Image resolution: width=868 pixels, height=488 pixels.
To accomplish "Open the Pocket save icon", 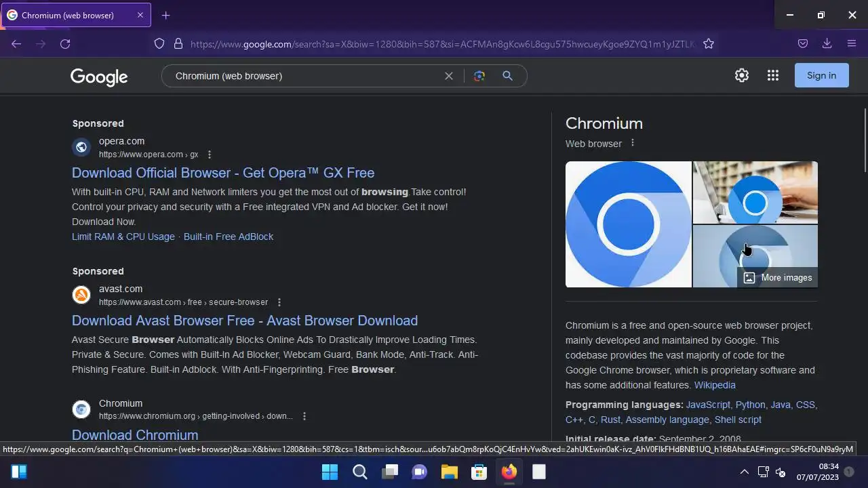I will click(803, 43).
